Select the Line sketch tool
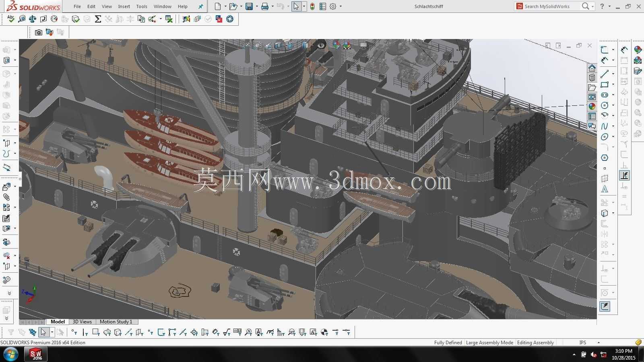Image resolution: width=644 pixels, height=362 pixels. click(605, 74)
